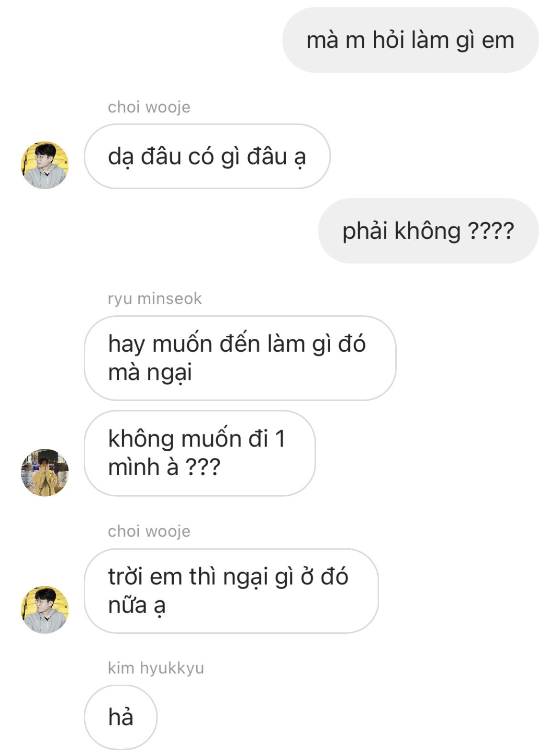
Task: Click the 'ryu minseok' sender name
Action: (x=155, y=298)
